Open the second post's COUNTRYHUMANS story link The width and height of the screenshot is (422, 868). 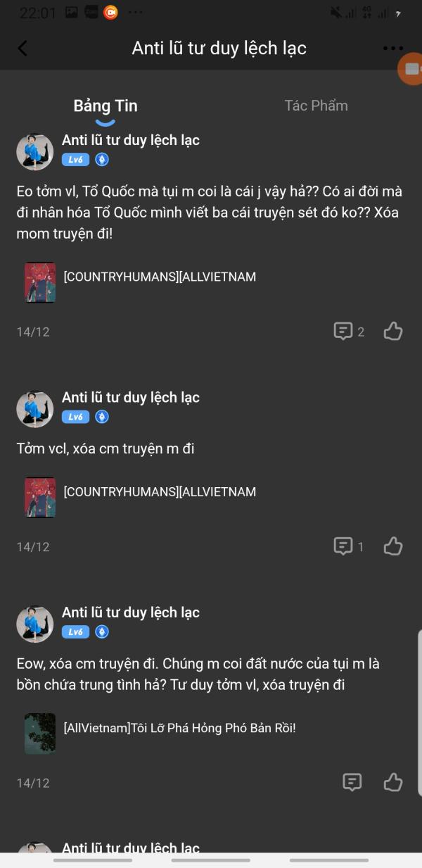160,491
